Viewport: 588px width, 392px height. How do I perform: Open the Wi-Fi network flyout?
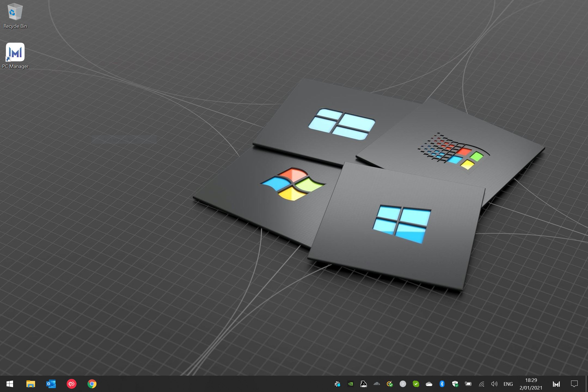point(482,384)
